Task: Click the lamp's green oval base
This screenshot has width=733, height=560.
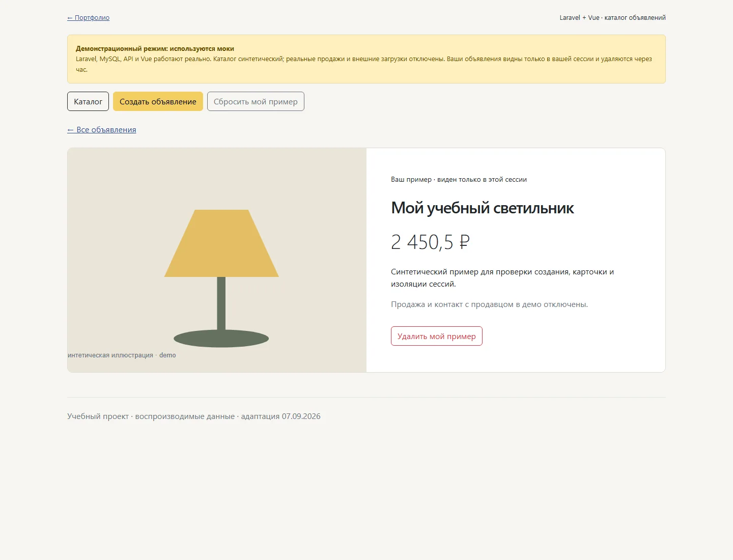Action: [x=221, y=339]
